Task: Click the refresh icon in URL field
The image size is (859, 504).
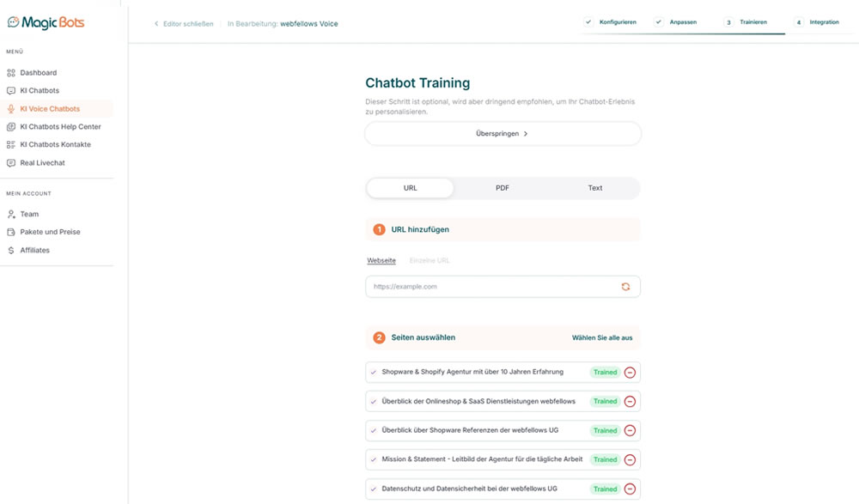Action: pyautogui.click(x=625, y=287)
